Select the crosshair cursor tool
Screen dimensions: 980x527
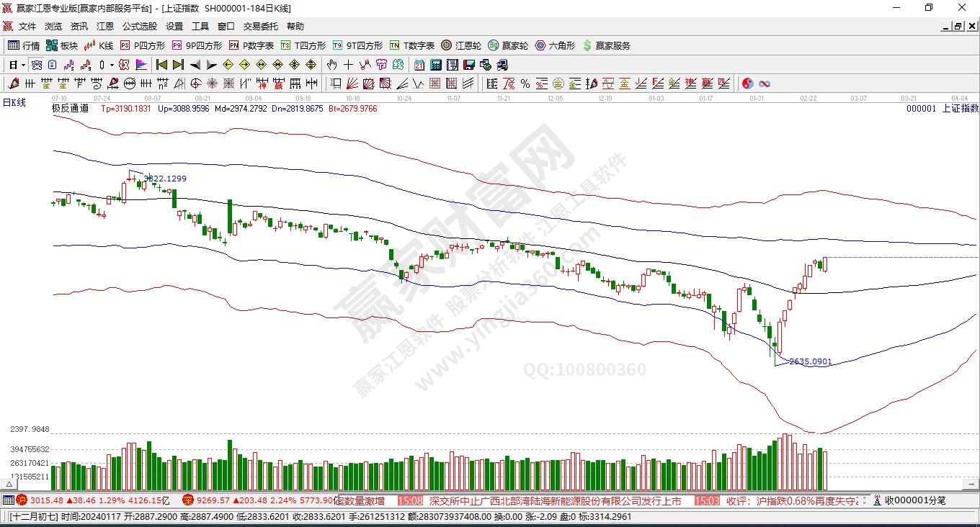tap(348, 65)
